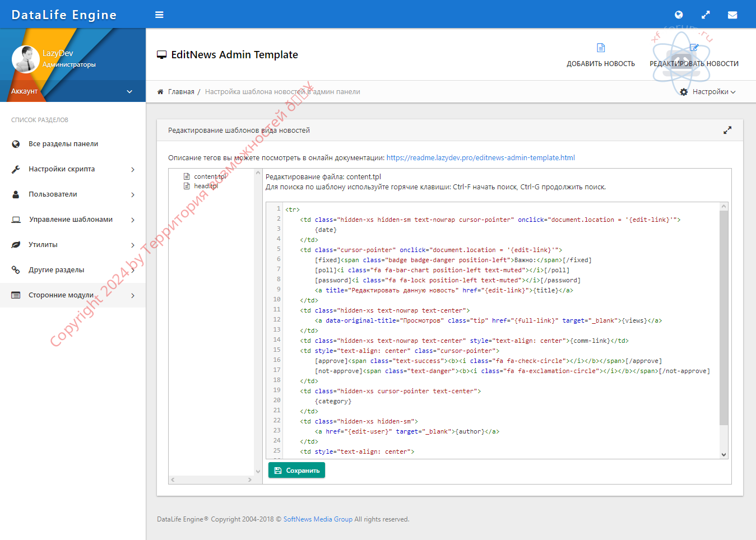
Task: Click the Сохранить button
Action: click(296, 471)
